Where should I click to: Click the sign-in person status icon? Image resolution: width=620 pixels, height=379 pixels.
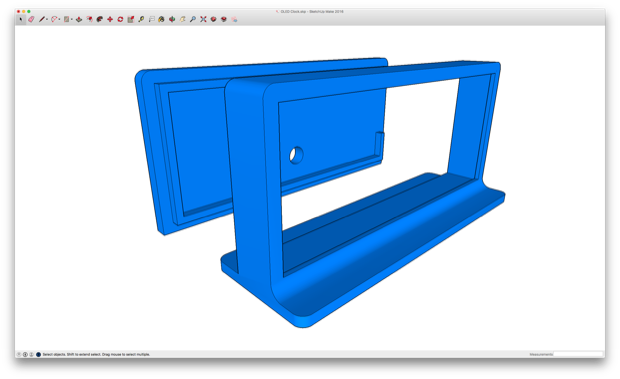pos(31,354)
